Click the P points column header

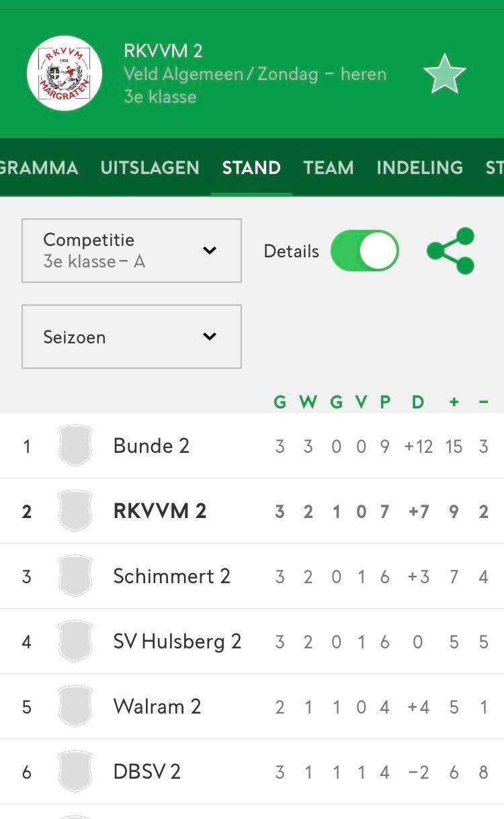coord(385,402)
